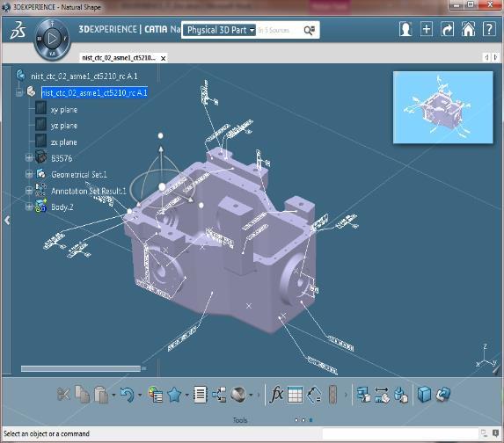Click the Favorites star icon

(174, 395)
